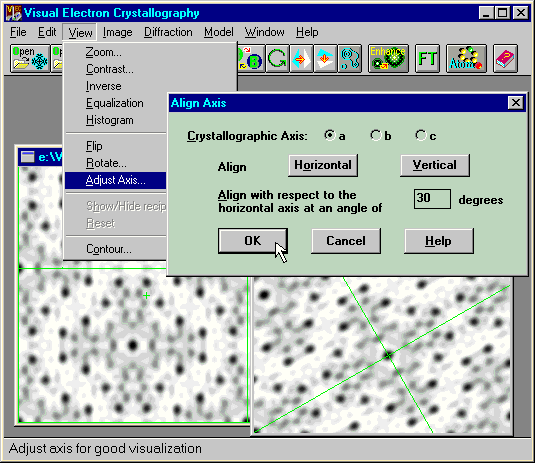The width and height of the screenshot is (535, 463).
Task: Click the Enhance toolbar icon
Action: 388,58
